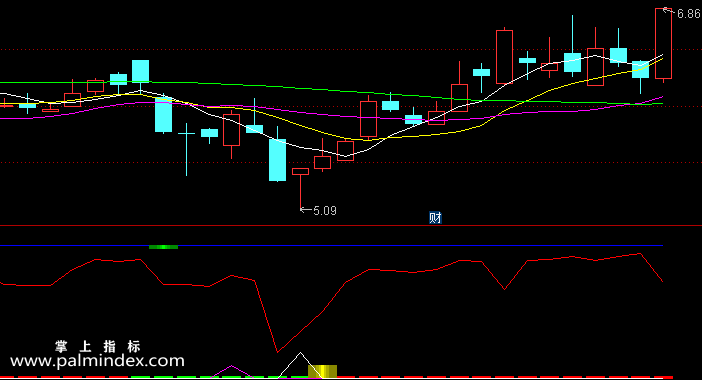Screen dimensions: 702x380
Task: Click the yellow signal bar in indicator panel
Action: pyautogui.click(x=322, y=371)
